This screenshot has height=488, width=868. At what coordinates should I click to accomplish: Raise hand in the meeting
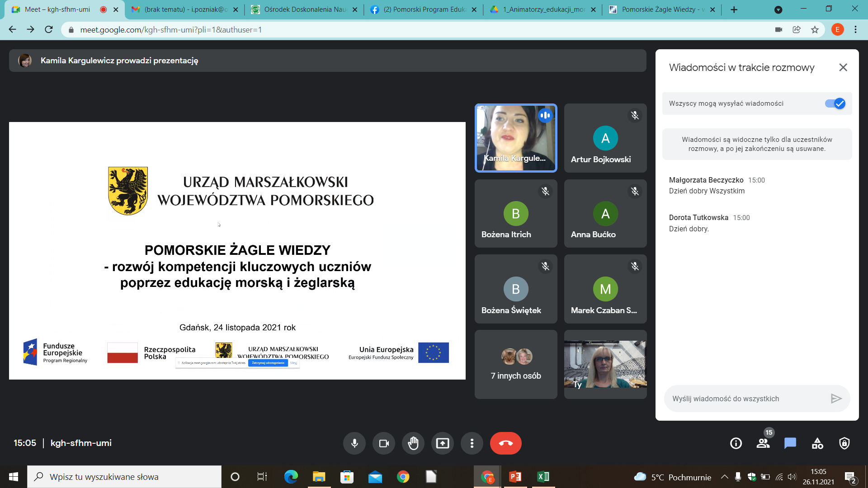click(x=413, y=443)
